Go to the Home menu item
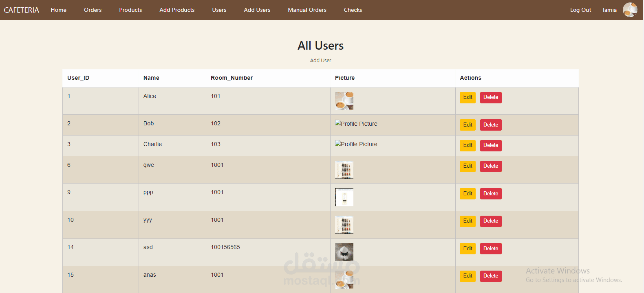Screen dimensions: 644x293 tap(59, 10)
